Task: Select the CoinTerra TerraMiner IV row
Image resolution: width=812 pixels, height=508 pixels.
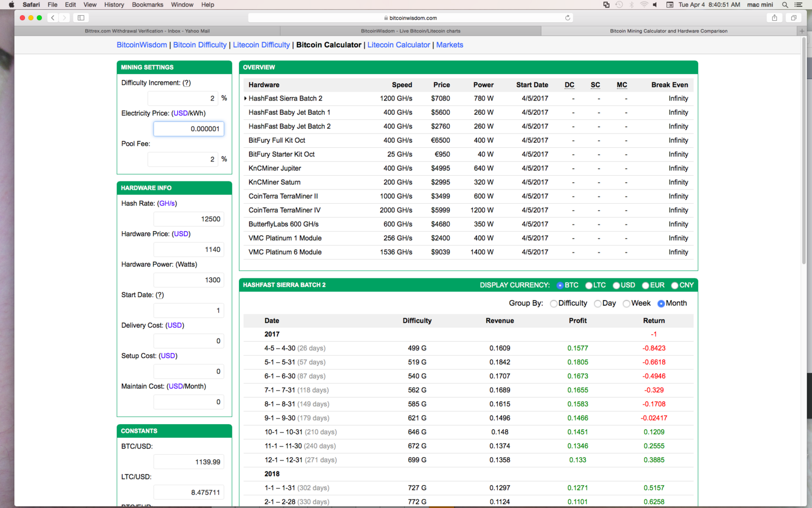Action: (x=468, y=210)
